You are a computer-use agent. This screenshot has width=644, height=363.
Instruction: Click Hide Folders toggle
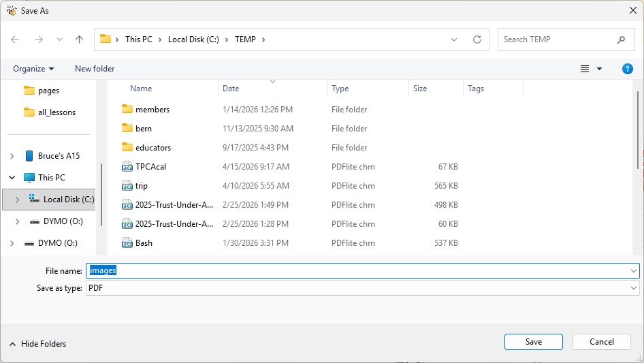[38, 344]
